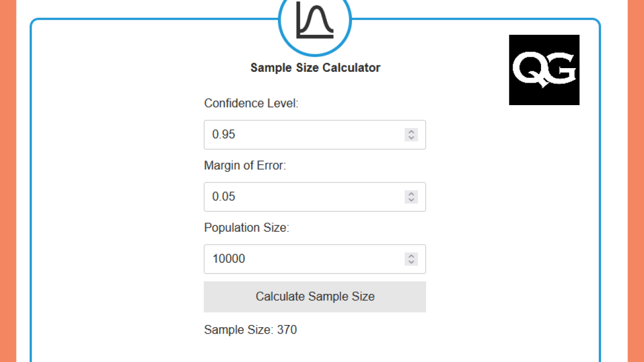Click the black QG logo
The width and height of the screenshot is (644, 362).
click(544, 70)
